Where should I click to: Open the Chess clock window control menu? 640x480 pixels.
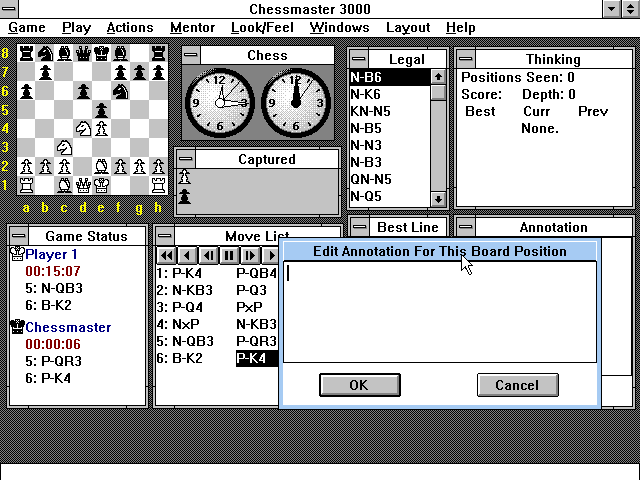click(191, 55)
